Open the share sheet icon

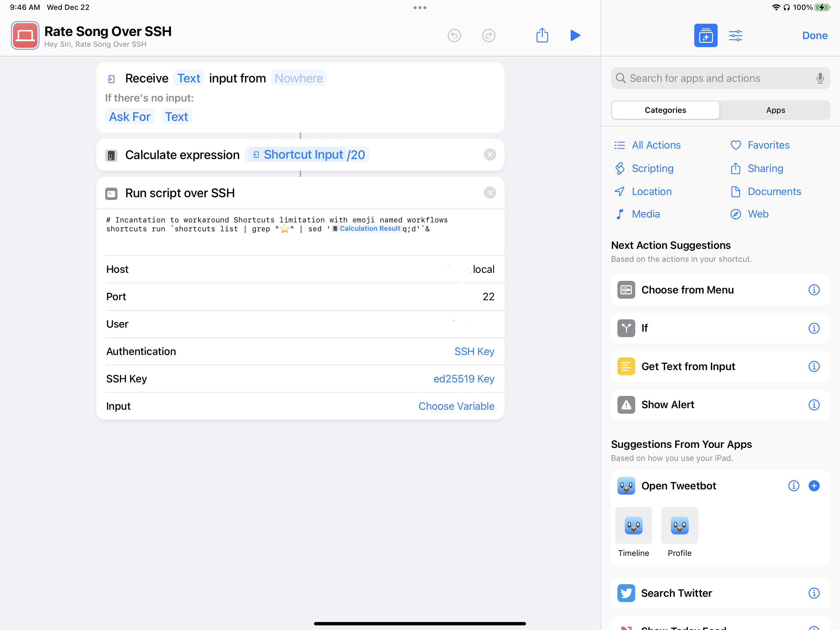click(542, 36)
